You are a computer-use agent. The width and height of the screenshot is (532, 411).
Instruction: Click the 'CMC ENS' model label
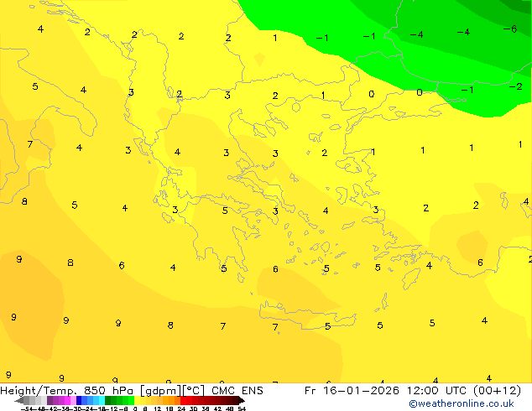coord(237,390)
